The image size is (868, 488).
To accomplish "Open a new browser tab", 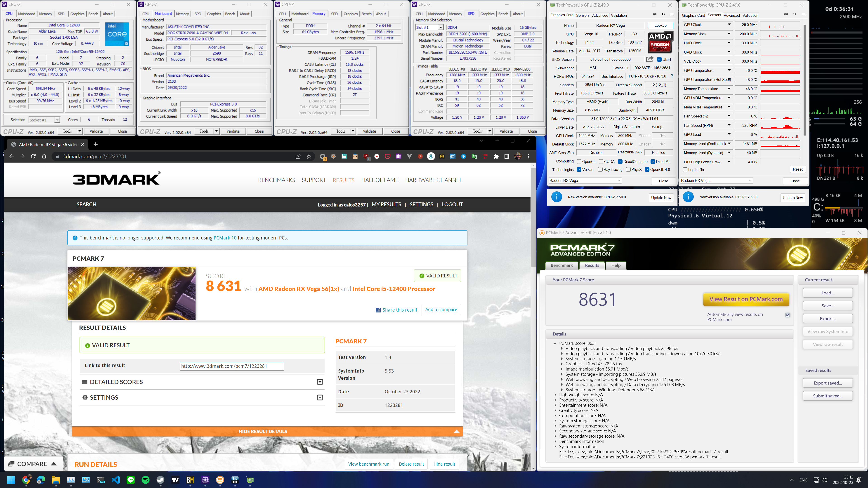I will (96, 144).
